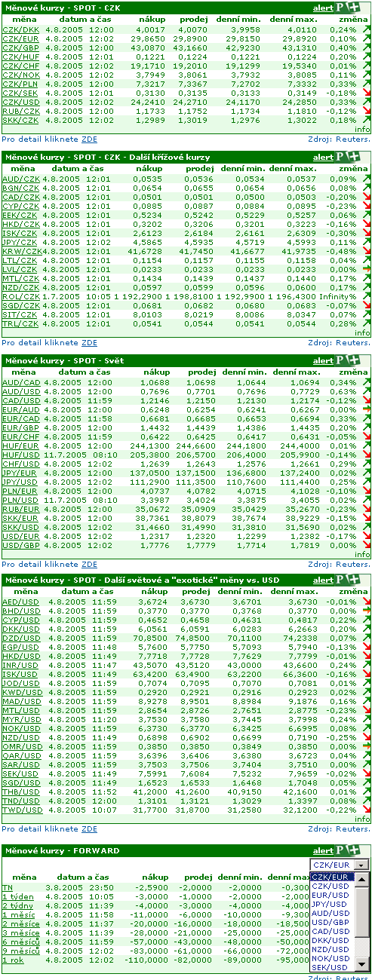Open the CZK/USD link in the SPOT - CZK table
The width and height of the screenshot is (372, 980).
click(20, 102)
